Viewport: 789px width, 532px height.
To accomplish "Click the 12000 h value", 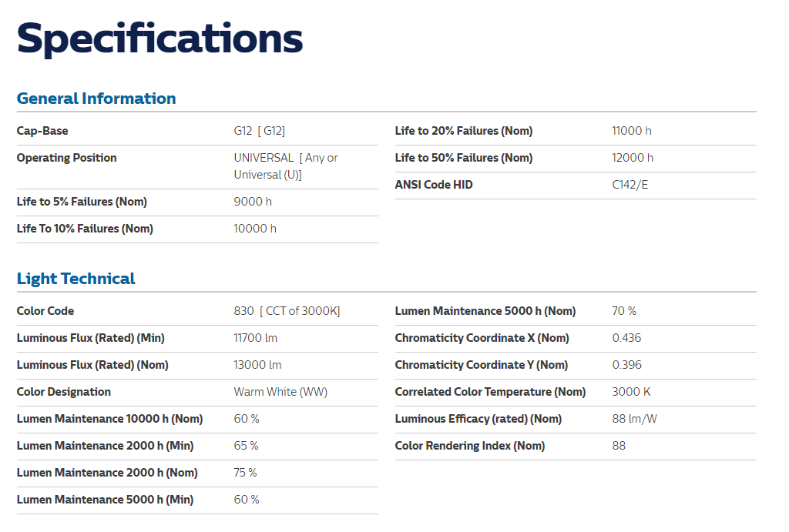I will click(x=633, y=158).
